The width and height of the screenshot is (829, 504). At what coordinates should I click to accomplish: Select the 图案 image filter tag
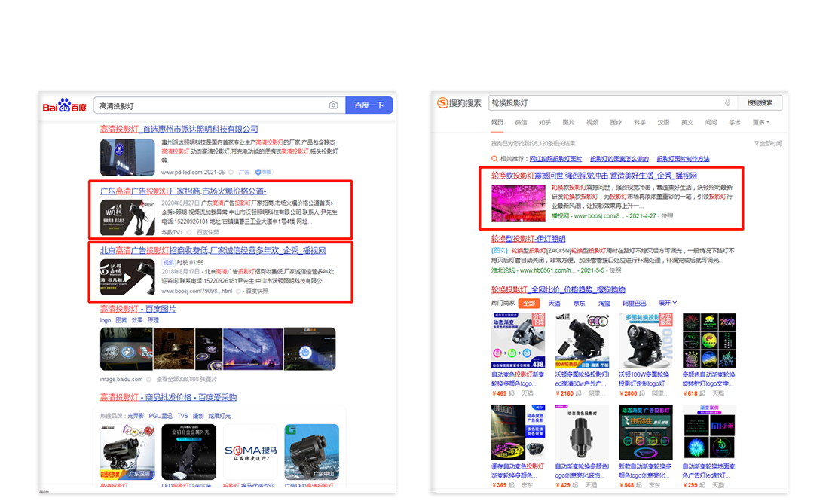121,320
